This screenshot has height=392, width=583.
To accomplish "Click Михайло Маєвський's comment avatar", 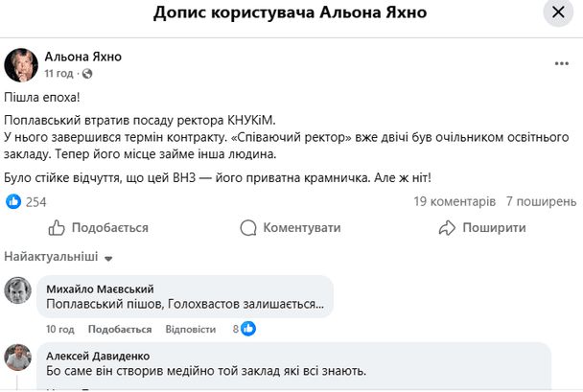I will click(x=18, y=290).
